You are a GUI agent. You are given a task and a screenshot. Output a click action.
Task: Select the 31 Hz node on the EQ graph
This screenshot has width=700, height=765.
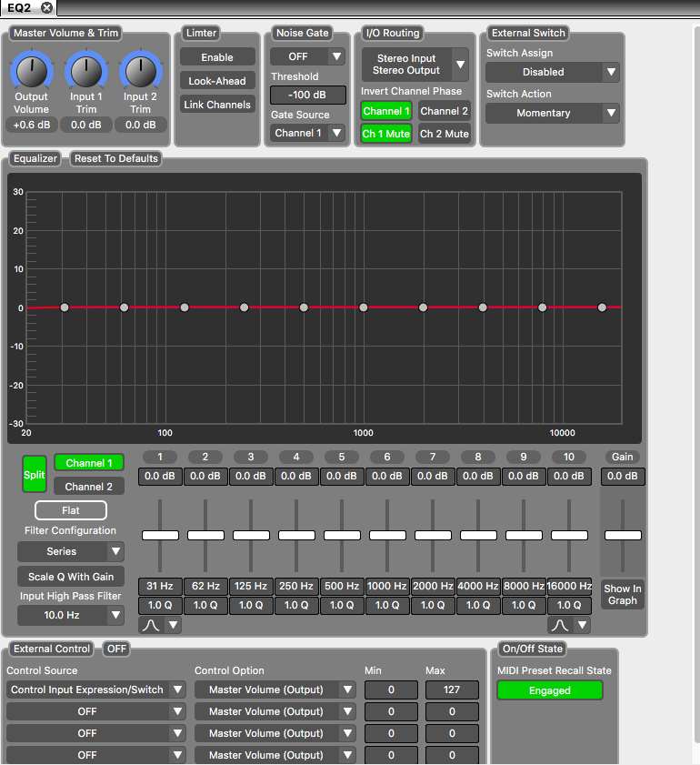pos(65,307)
